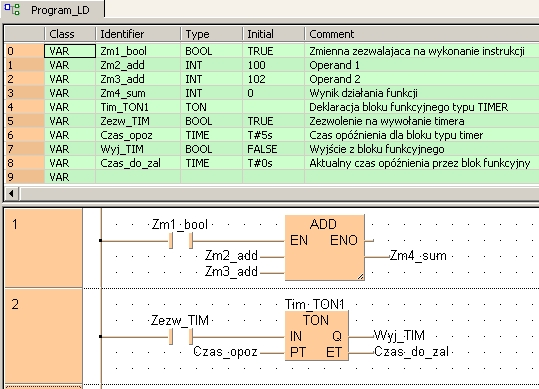Screen dimensions: 539x389
Task: Select ladder network number 1
Action: [44, 247]
